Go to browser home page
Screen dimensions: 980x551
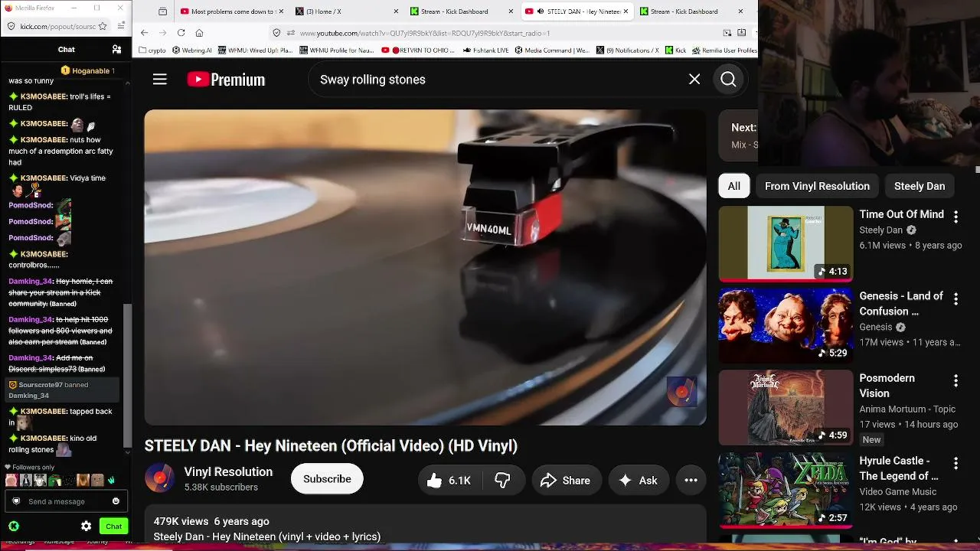click(x=199, y=33)
